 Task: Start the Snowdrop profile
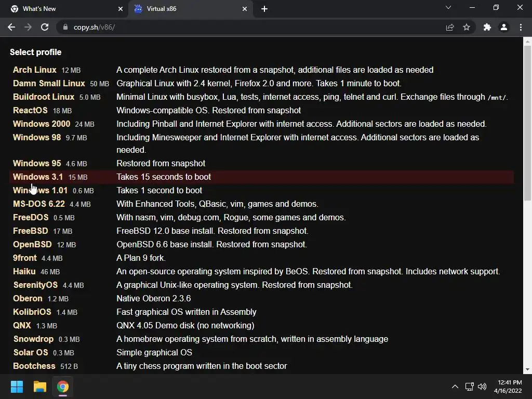[33, 339]
